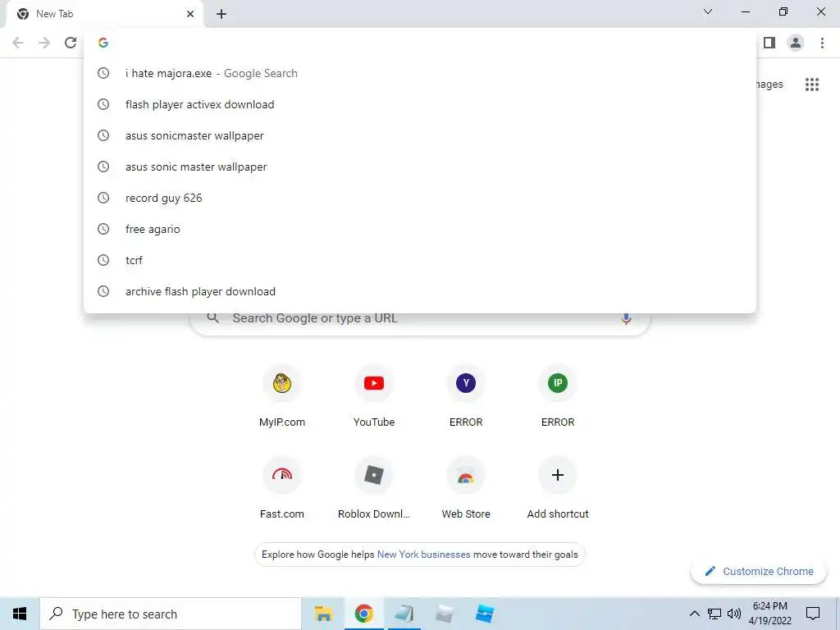Click the Chrome taskbar icon

[363, 614]
